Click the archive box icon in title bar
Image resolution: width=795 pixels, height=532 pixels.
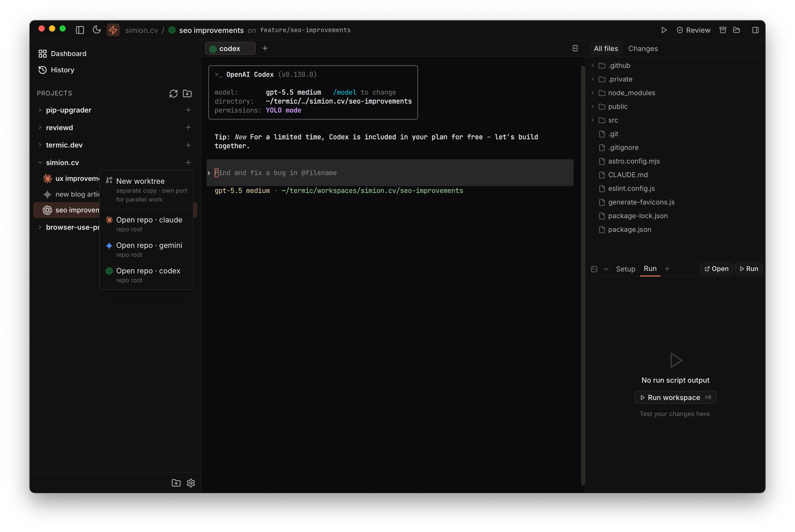tap(723, 30)
